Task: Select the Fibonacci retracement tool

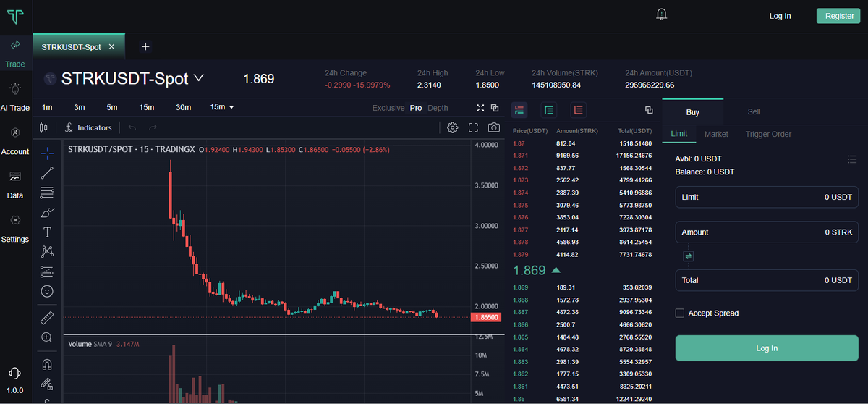Action: tap(47, 193)
